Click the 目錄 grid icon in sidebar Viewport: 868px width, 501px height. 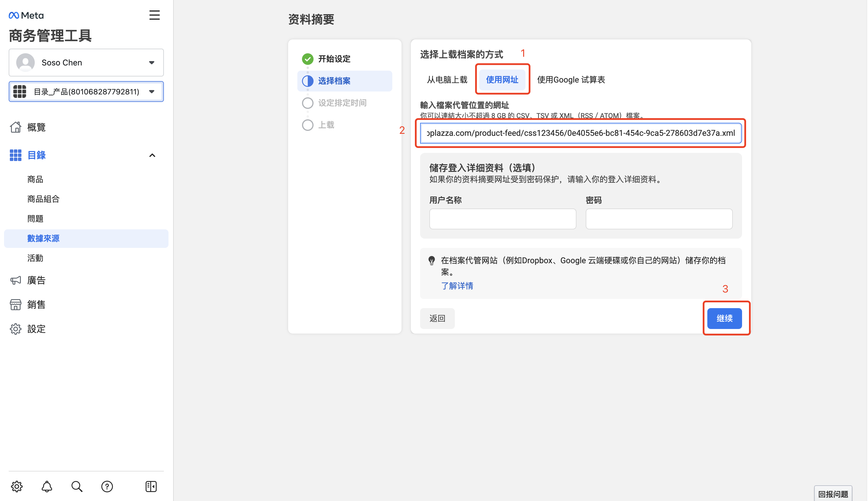click(15, 155)
